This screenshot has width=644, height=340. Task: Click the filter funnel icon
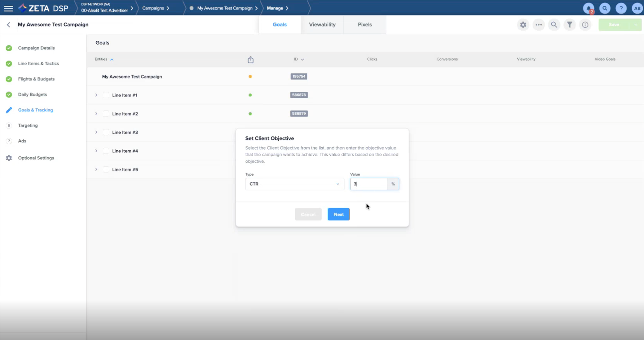[569, 25]
